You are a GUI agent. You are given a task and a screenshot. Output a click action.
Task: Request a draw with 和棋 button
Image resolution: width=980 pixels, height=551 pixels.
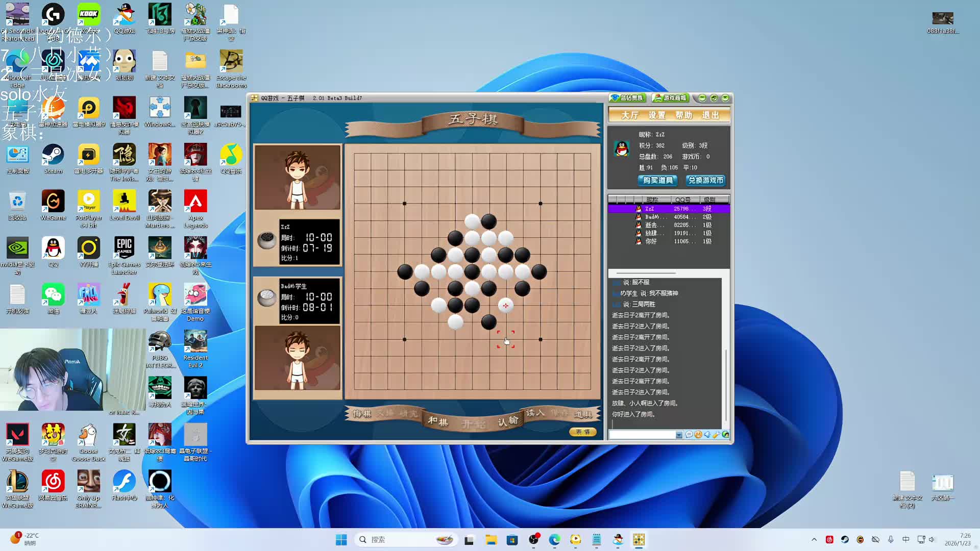tap(438, 421)
